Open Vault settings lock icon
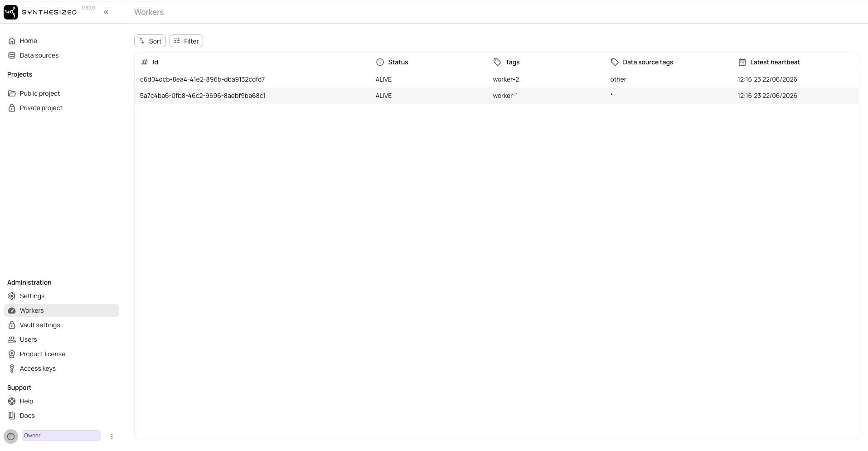This screenshot has height=451, width=868. click(x=12, y=325)
